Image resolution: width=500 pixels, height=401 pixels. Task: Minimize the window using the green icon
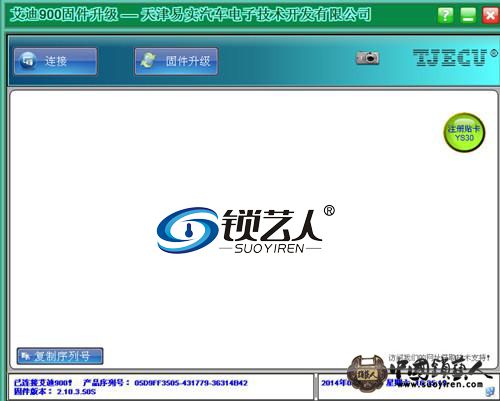point(468,15)
